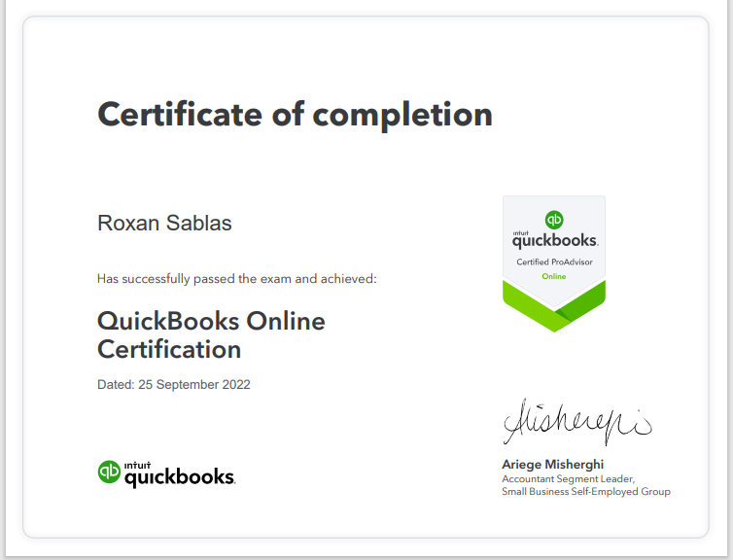733x560 pixels.
Task: Click the QuickBooks Certified ProAdvisor badge
Action: pyautogui.click(x=554, y=264)
